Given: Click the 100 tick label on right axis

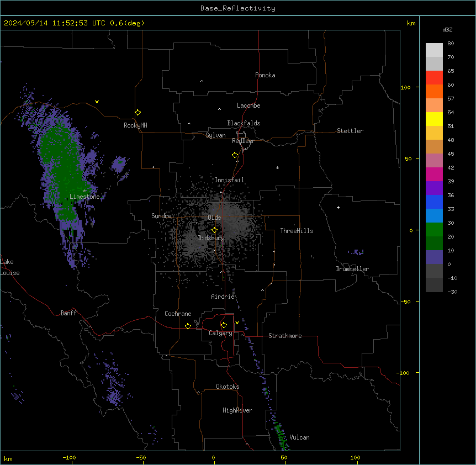Looking at the screenshot, I should (x=405, y=87).
